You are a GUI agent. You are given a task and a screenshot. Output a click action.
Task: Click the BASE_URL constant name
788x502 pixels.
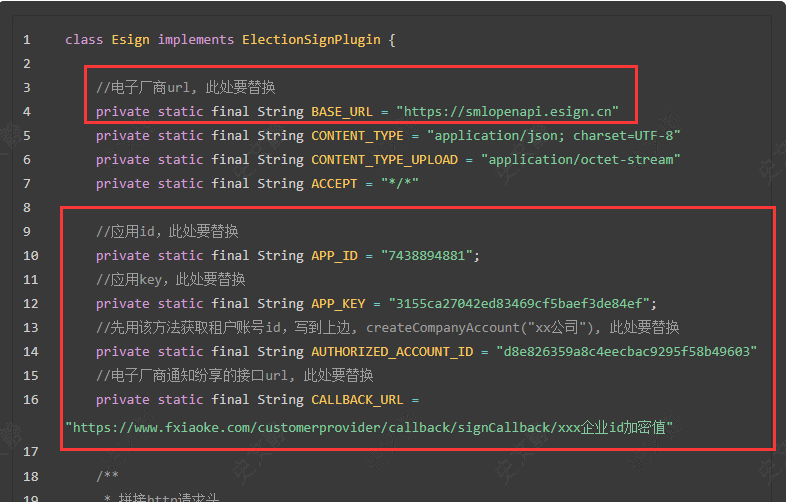342,112
